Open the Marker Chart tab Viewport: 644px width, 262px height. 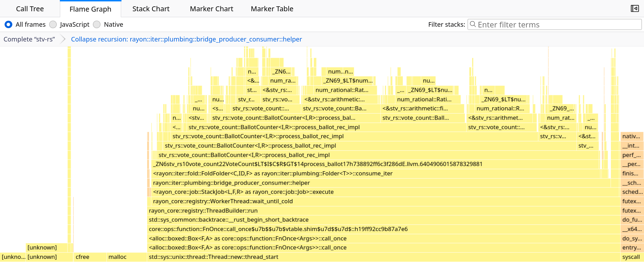[x=211, y=9]
